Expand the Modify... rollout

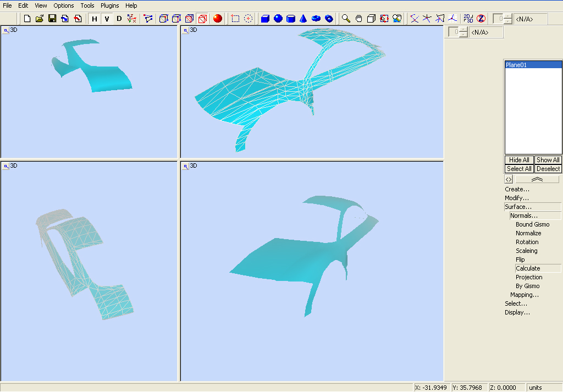pos(517,198)
